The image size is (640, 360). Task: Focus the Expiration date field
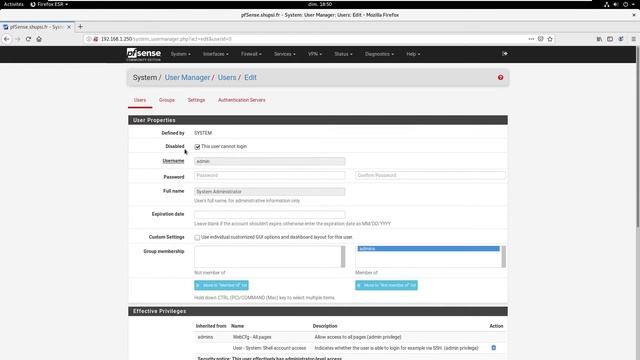(269, 214)
